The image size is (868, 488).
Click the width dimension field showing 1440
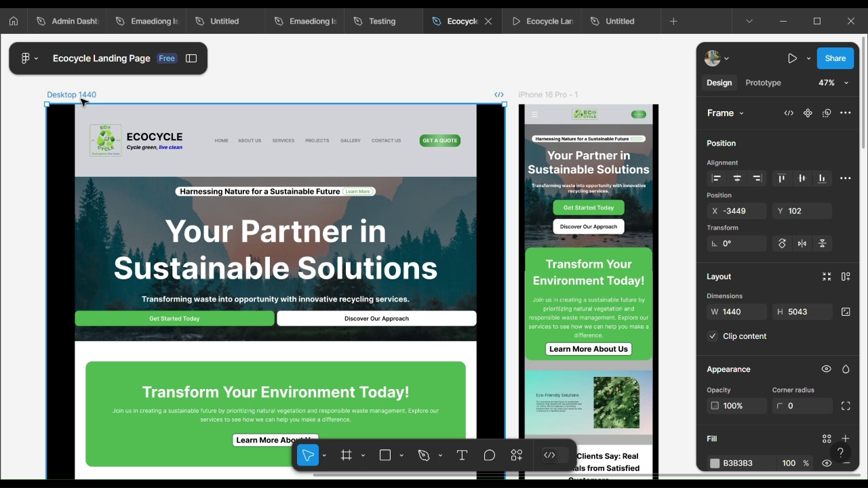pyautogui.click(x=738, y=312)
